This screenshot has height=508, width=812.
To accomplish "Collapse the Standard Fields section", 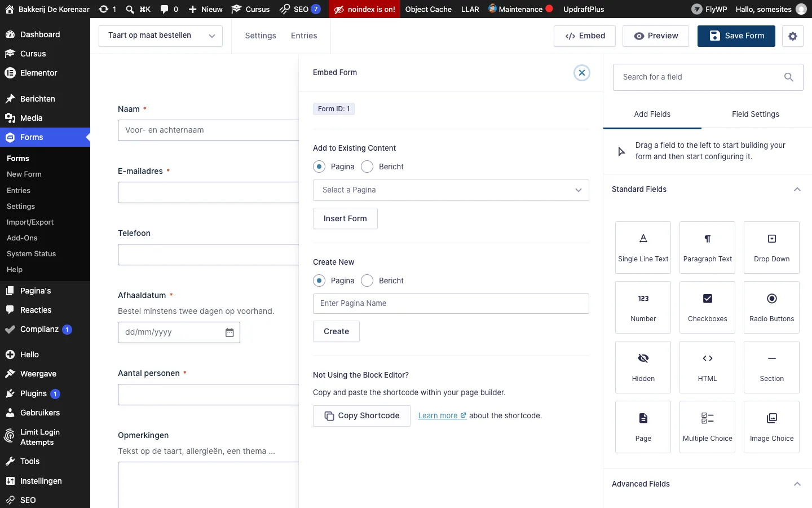I will [x=797, y=189].
